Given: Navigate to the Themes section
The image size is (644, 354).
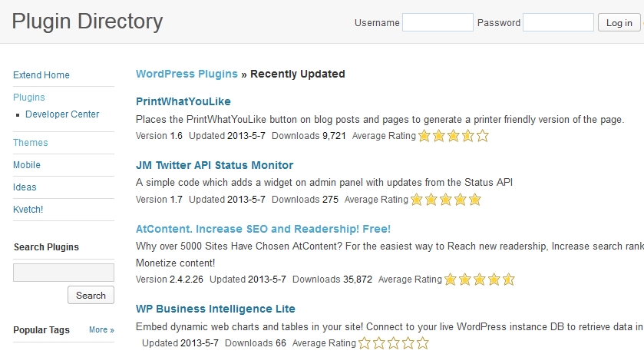Looking at the screenshot, I should (x=31, y=143).
